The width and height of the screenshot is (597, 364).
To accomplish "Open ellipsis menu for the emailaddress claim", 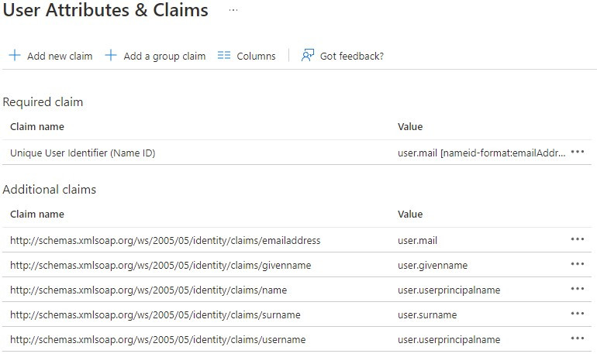I will [577, 240].
